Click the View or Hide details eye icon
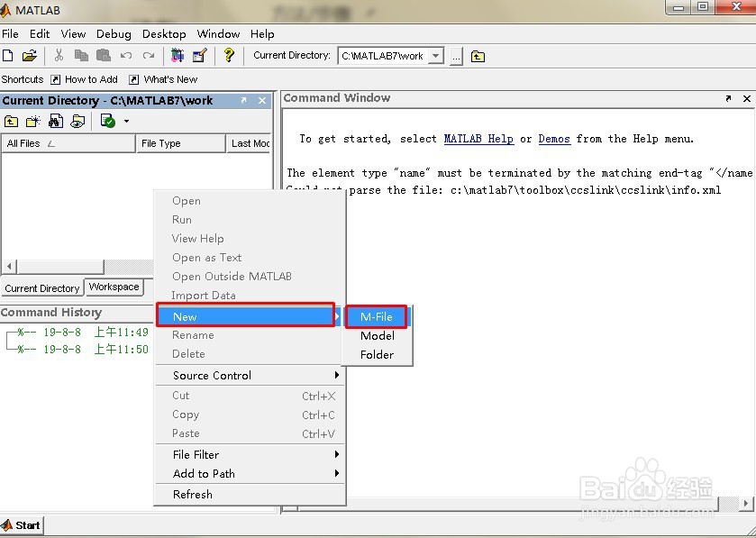Screen dimensions: 756x538 click(77, 121)
